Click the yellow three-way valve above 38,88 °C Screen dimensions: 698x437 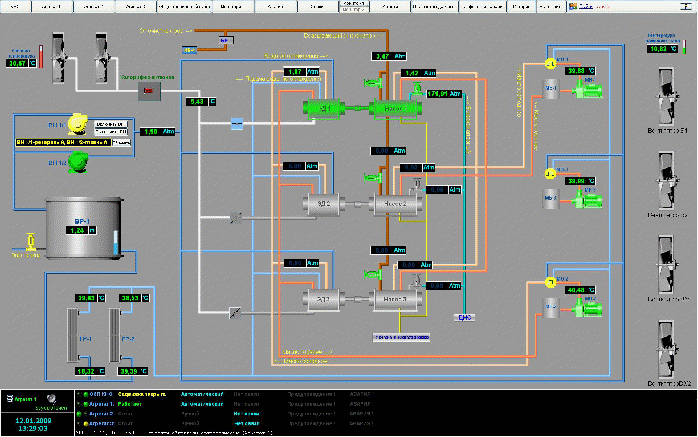click(x=550, y=174)
